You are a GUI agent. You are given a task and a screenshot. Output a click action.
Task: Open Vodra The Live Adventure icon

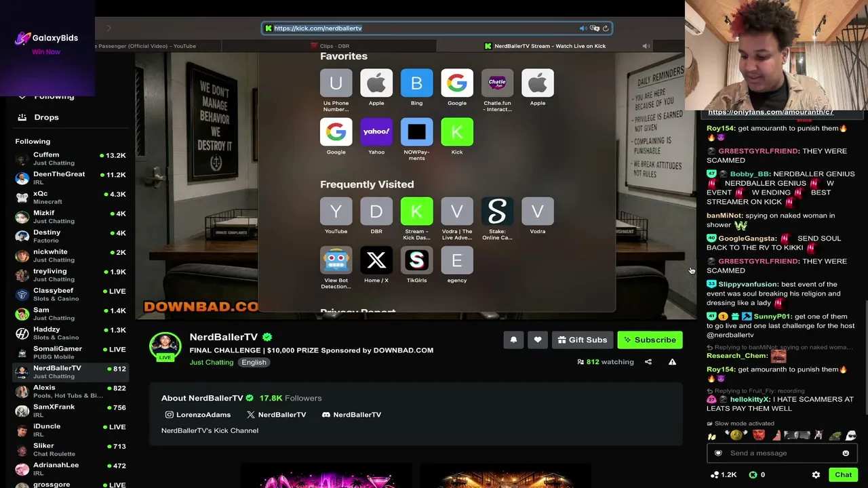[x=457, y=211]
